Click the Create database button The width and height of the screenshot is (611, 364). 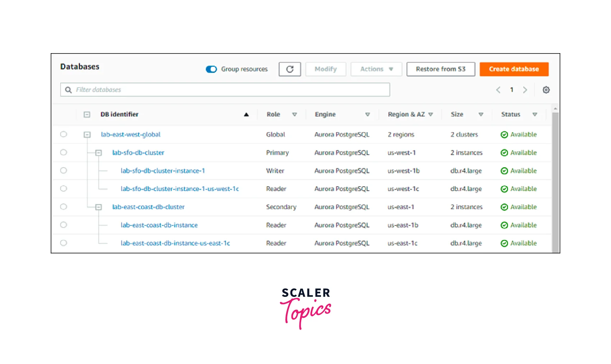(514, 69)
